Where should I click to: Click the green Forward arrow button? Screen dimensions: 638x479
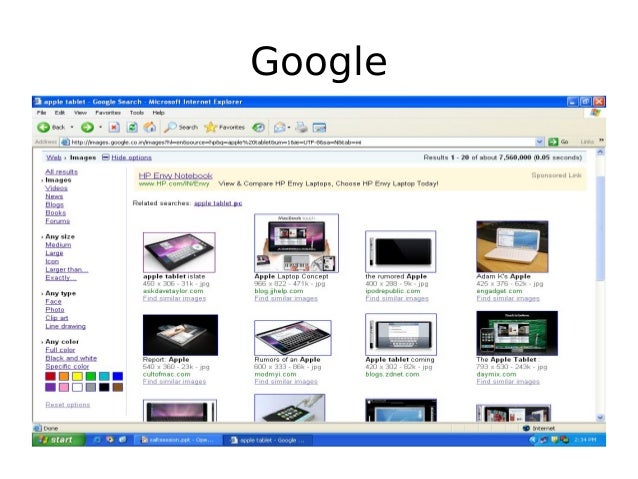point(87,127)
